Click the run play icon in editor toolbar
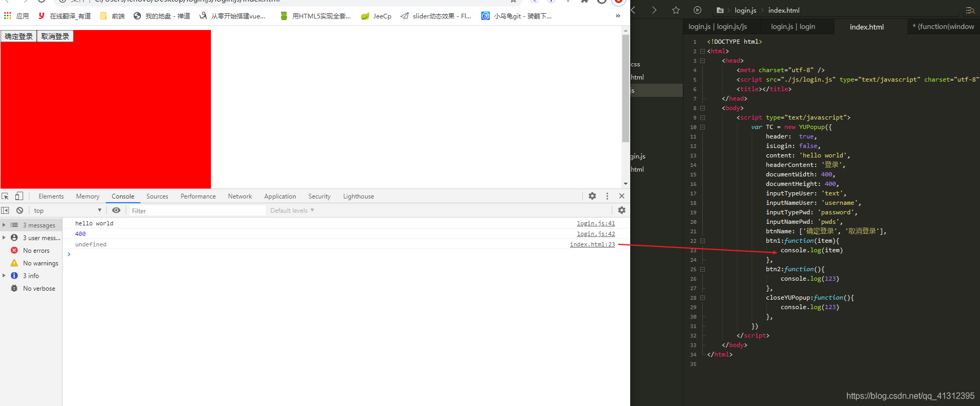The width and height of the screenshot is (980, 406). point(698,10)
